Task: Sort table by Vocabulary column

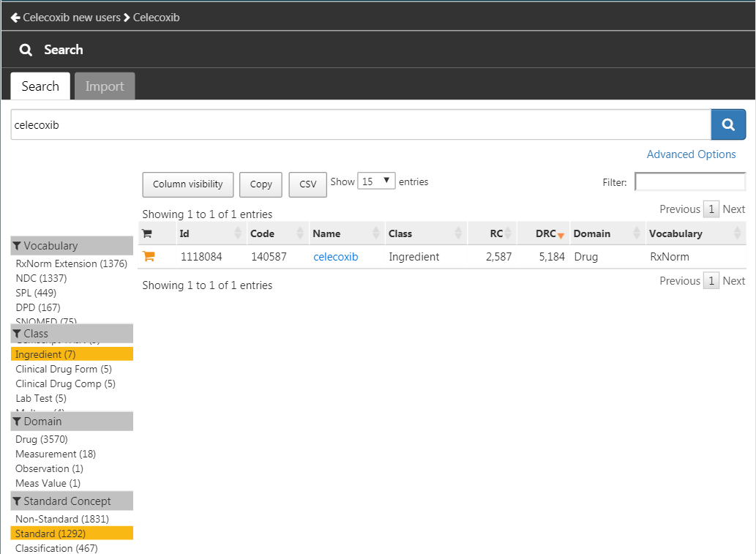Action: pos(696,233)
